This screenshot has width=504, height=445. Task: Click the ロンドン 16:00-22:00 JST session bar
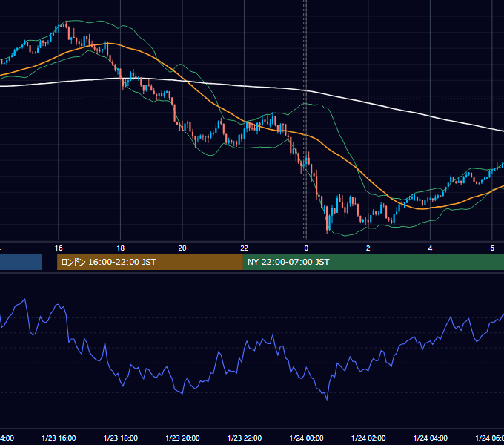pyautogui.click(x=150, y=262)
